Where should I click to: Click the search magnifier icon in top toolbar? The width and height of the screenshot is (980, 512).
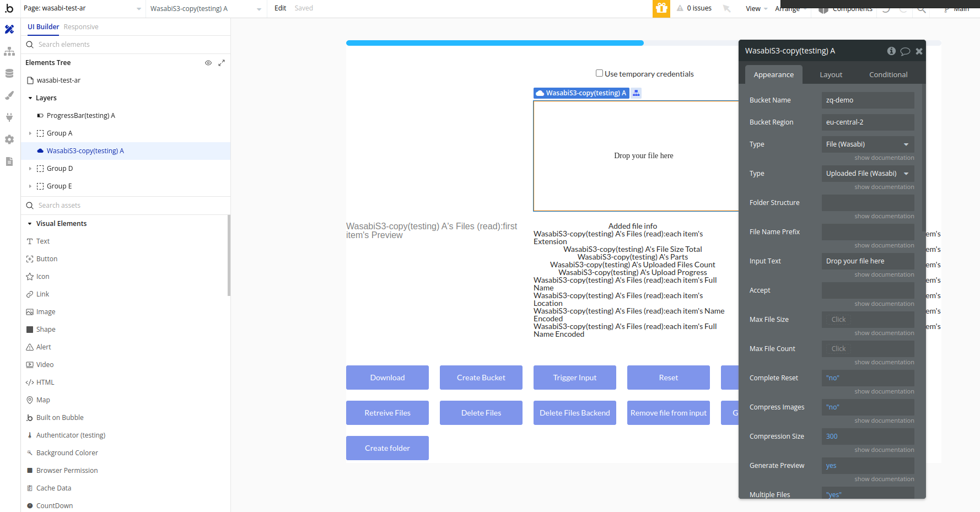click(921, 9)
